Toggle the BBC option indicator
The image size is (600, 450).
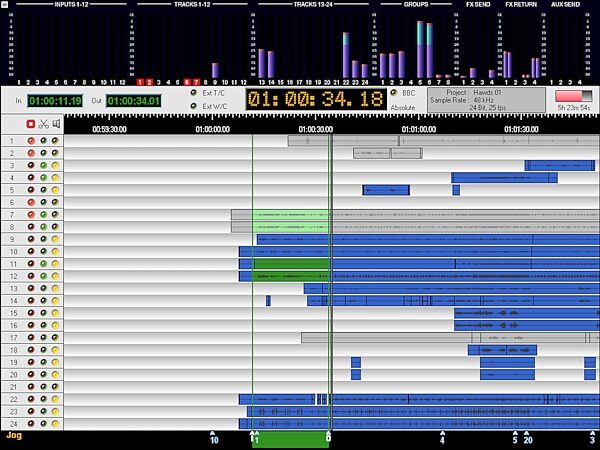[394, 93]
